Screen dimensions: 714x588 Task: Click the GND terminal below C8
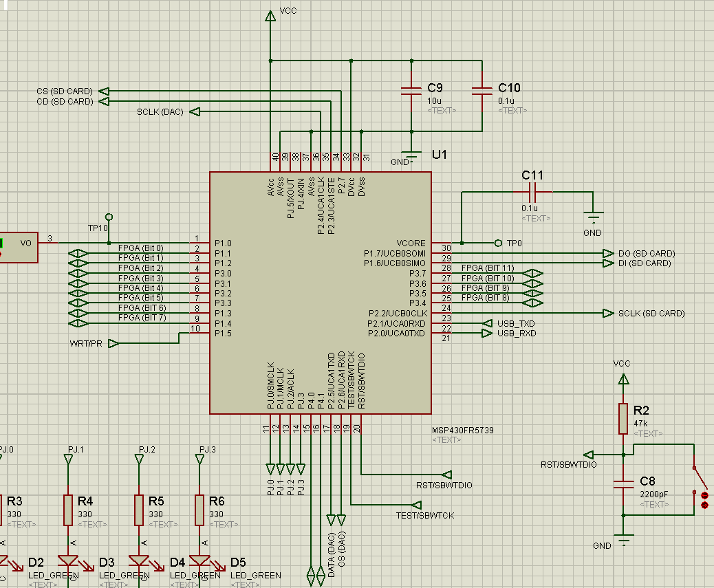tap(623, 539)
